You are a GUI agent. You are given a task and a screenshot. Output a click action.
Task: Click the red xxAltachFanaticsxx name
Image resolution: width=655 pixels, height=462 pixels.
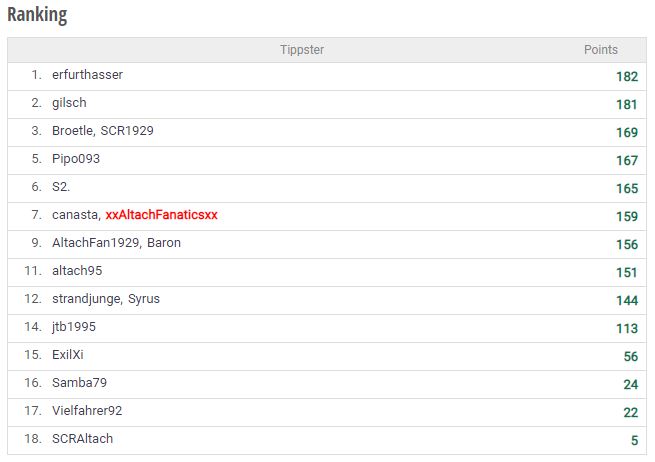(x=161, y=215)
